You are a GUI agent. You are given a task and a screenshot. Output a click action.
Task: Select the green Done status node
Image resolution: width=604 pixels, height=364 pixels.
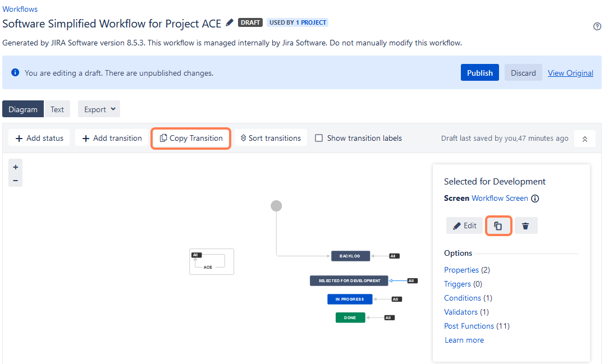[350, 317]
